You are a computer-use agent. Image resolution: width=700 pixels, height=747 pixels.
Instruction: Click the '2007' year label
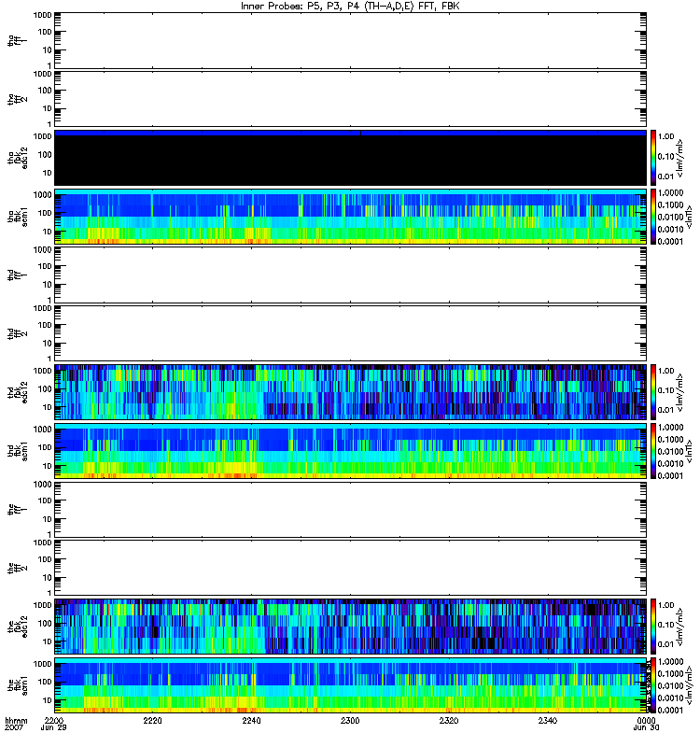point(13,727)
